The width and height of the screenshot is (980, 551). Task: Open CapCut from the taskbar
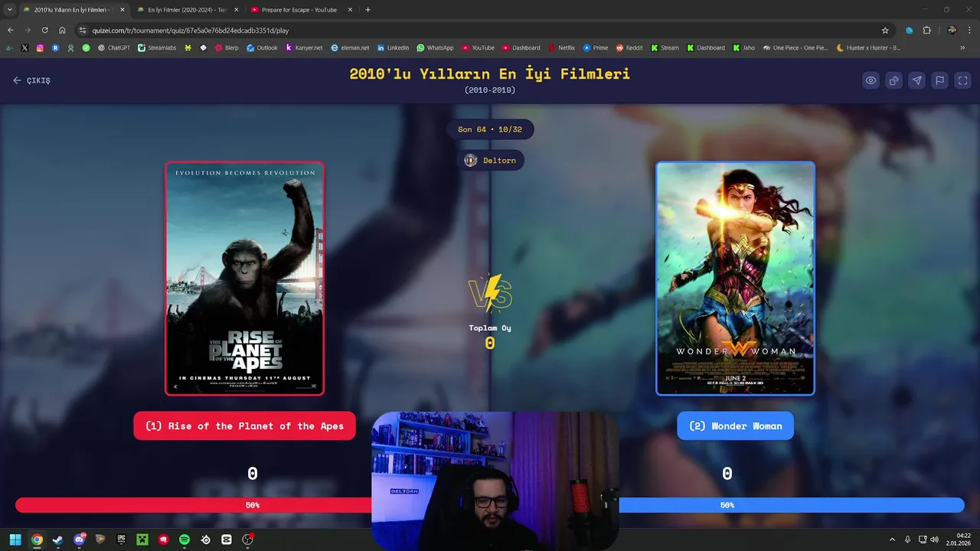tap(227, 540)
